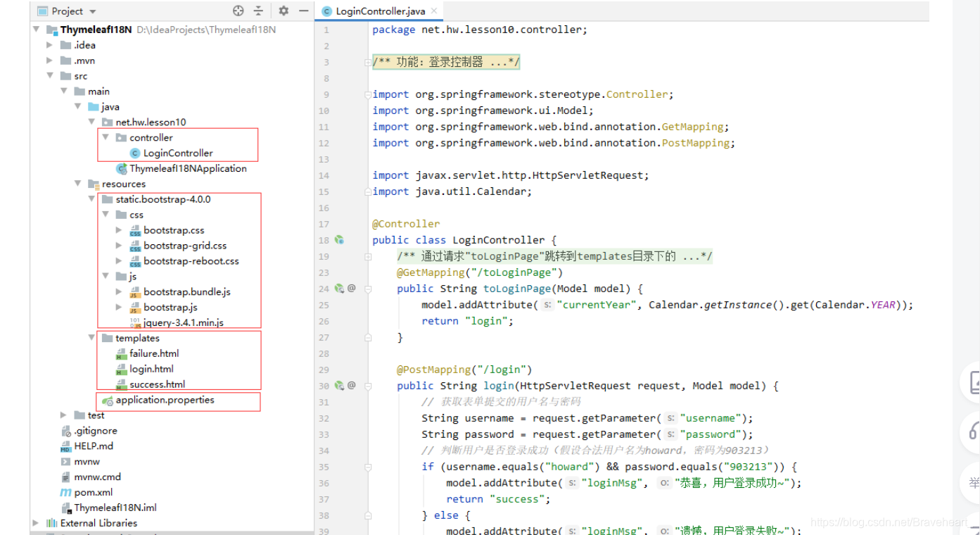The image size is (980, 535).
Task: Expand External Libraries
Action: coord(36,523)
